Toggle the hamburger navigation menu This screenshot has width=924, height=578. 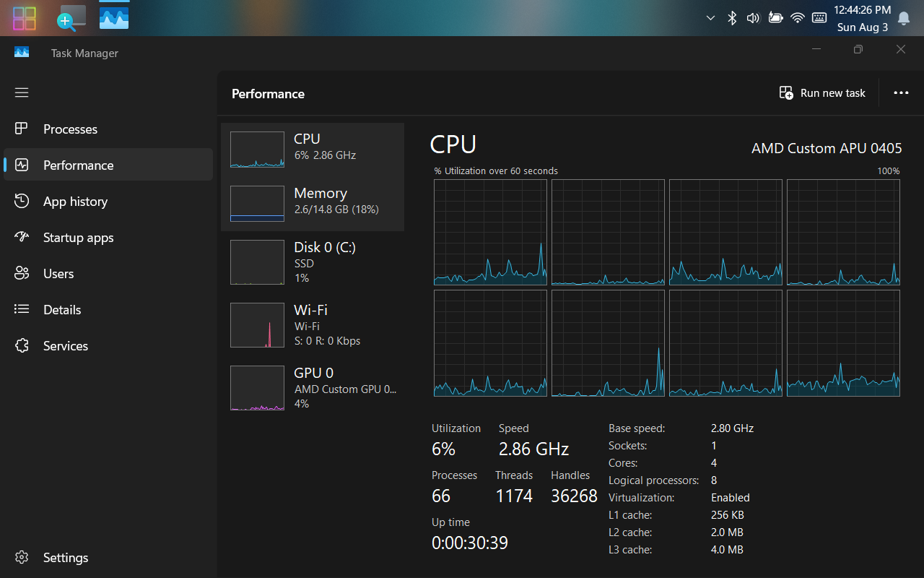pos(22,92)
